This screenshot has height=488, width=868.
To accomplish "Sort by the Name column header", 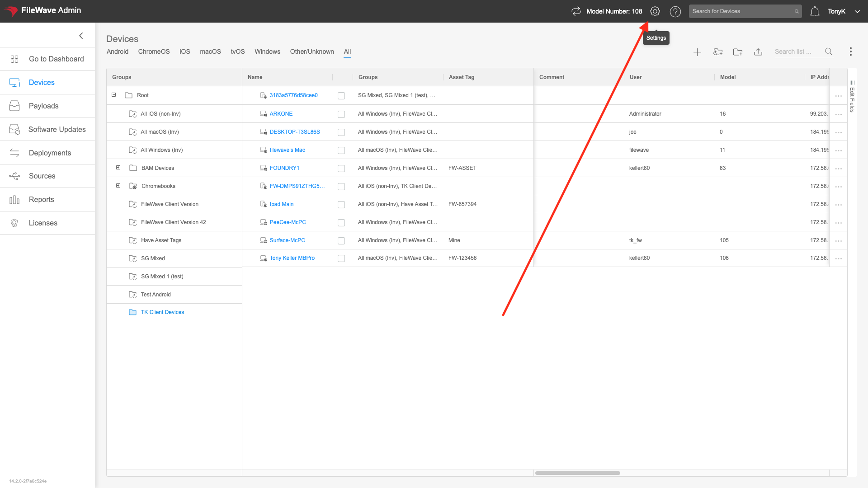I will tap(255, 77).
